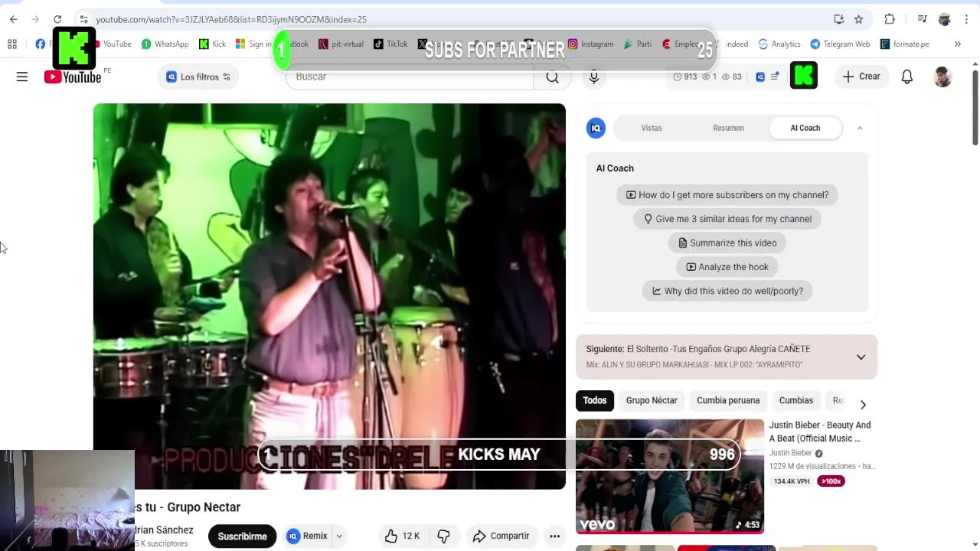Open the Justin Bieber channel name link
The image size is (980, 551).
pos(791,453)
